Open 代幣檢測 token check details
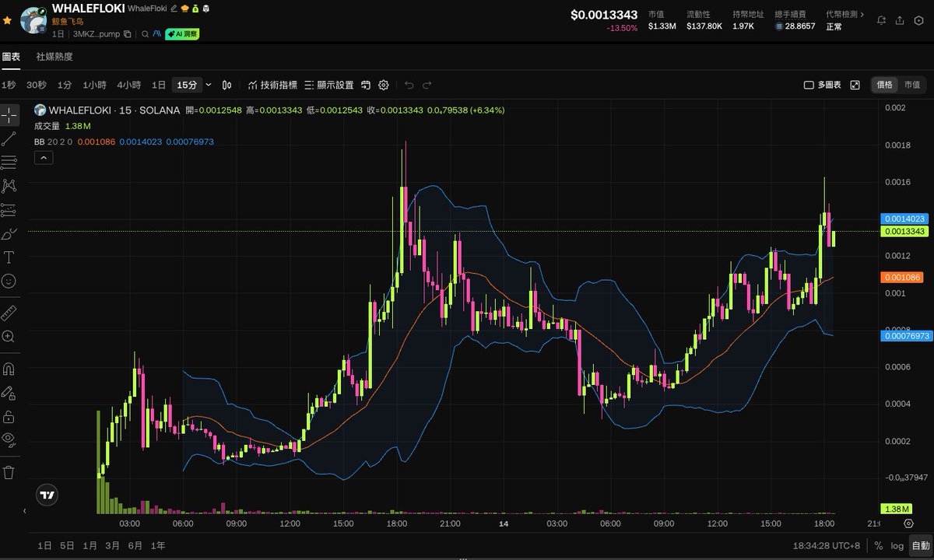 (x=844, y=14)
